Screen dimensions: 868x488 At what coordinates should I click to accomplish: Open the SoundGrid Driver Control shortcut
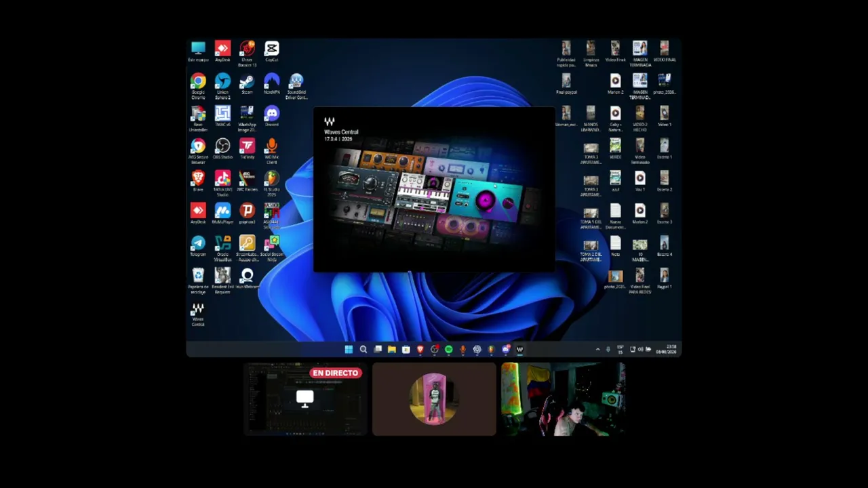coord(296,86)
